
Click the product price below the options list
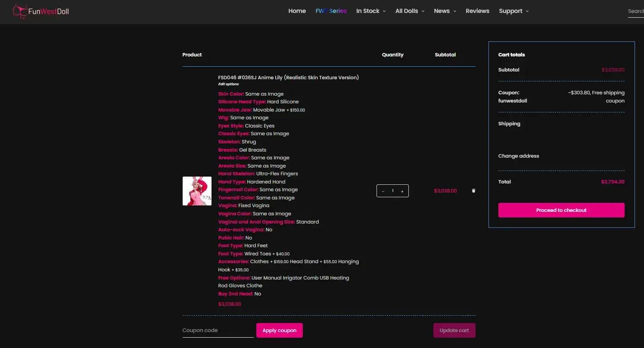[230, 304]
